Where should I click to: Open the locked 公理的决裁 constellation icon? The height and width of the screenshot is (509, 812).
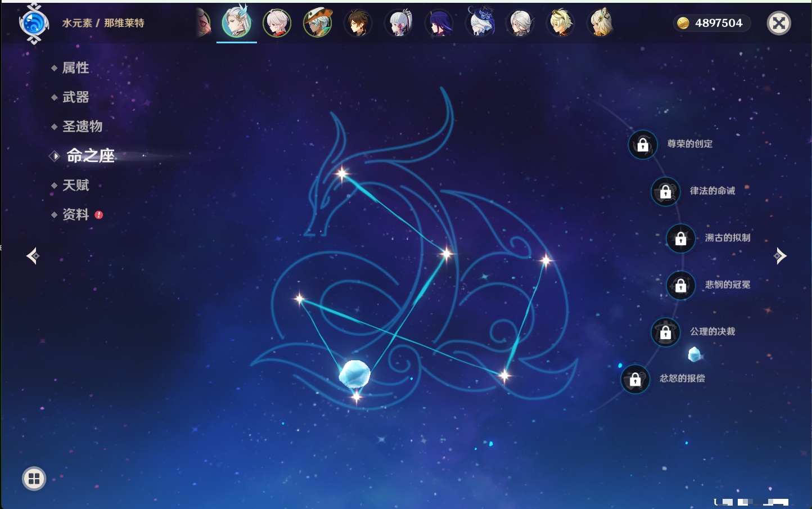coord(665,332)
